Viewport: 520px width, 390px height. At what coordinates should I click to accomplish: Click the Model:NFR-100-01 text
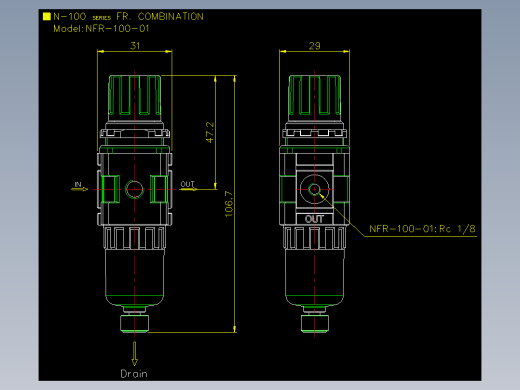point(101,29)
